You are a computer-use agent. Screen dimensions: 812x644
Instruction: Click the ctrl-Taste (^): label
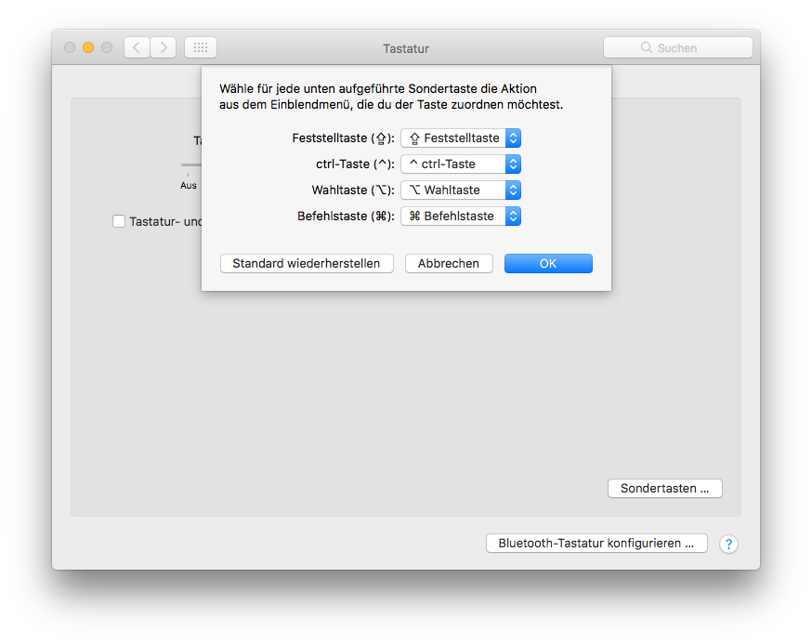point(355,164)
